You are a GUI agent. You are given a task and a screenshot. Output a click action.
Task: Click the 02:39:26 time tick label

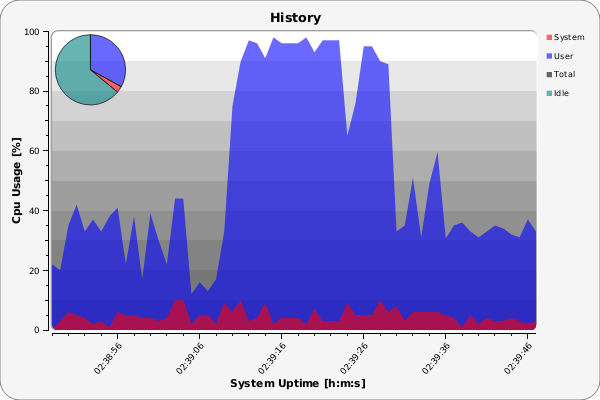pos(355,357)
